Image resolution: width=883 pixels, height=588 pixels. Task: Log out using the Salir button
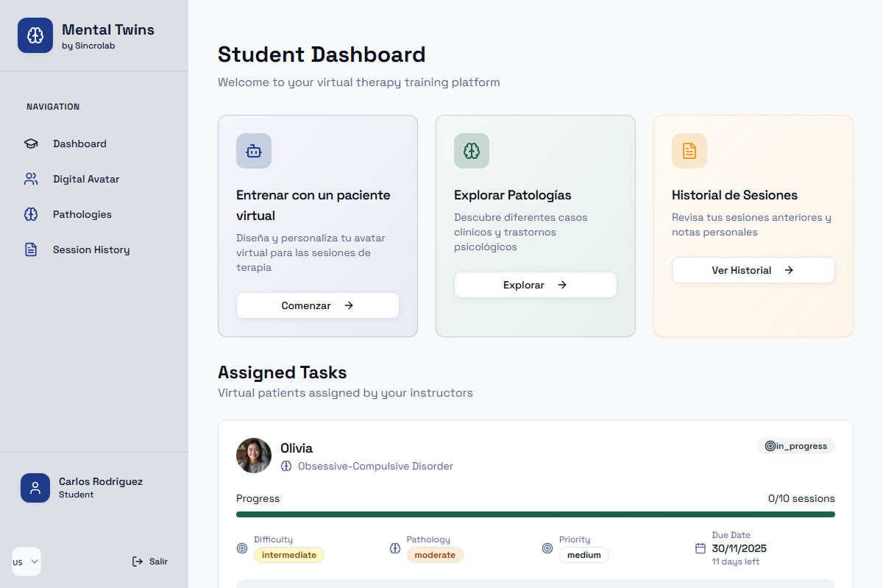tap(150, 562)
